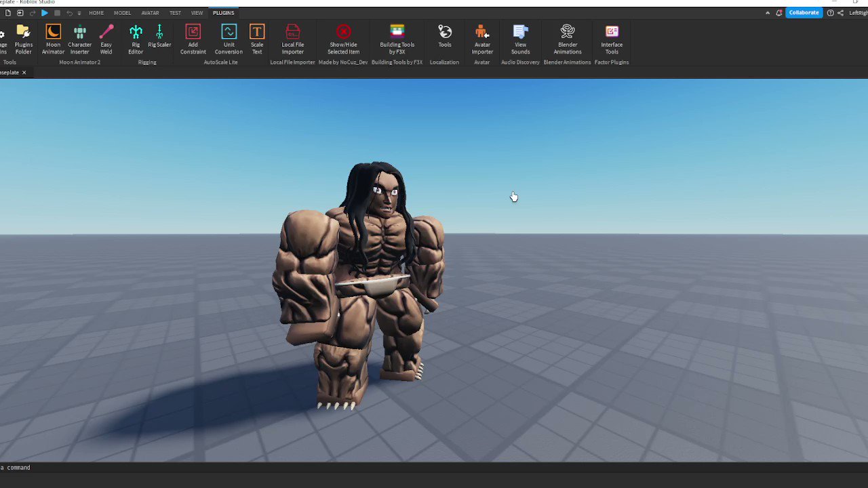The image size is (868, 488).
Task: Switch to the AVATAR tab
Action: (x=150, y=13)
